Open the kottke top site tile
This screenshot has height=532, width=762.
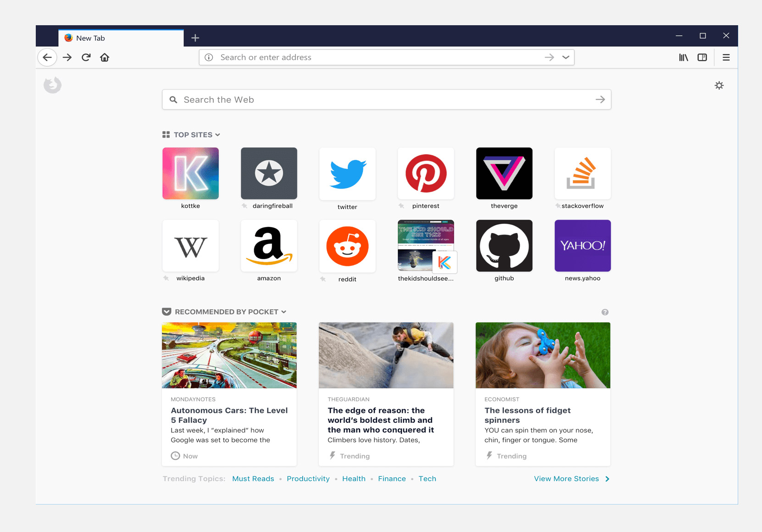pyautogui.click(x=190, y=173)
